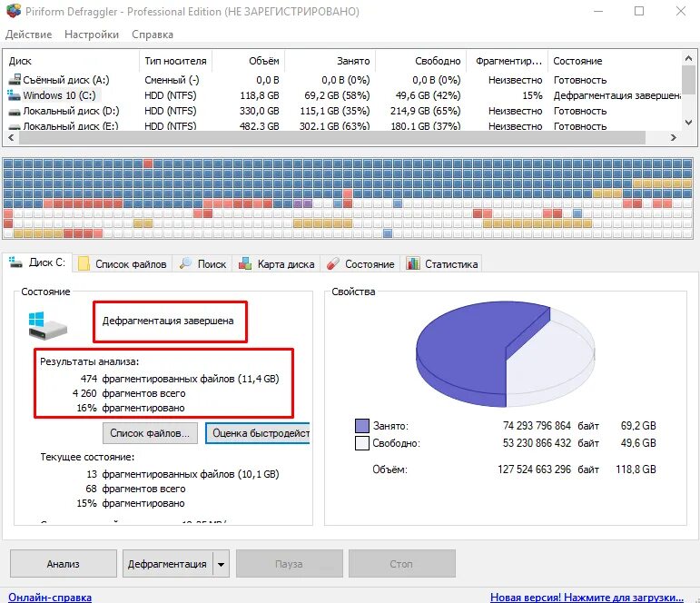The width and height of the screenshot is (700, 603).
Task: Open the Дефрагментация dropdown arrow
Action: coord(221,564)
